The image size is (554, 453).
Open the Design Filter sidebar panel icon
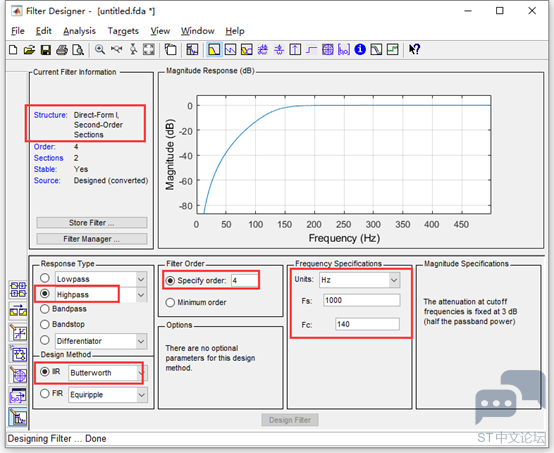[18, 417]
